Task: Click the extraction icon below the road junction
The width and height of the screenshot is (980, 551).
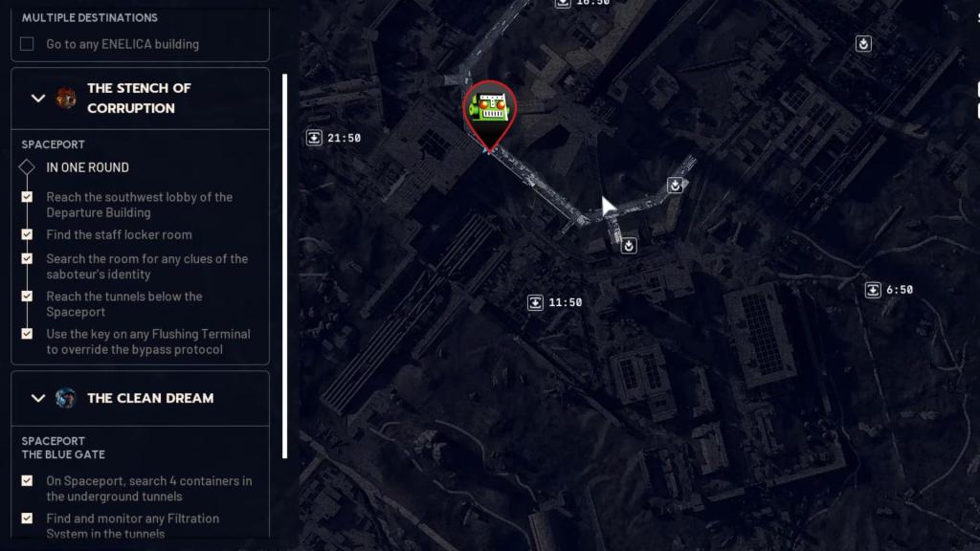Action: [x=628, y=246]
